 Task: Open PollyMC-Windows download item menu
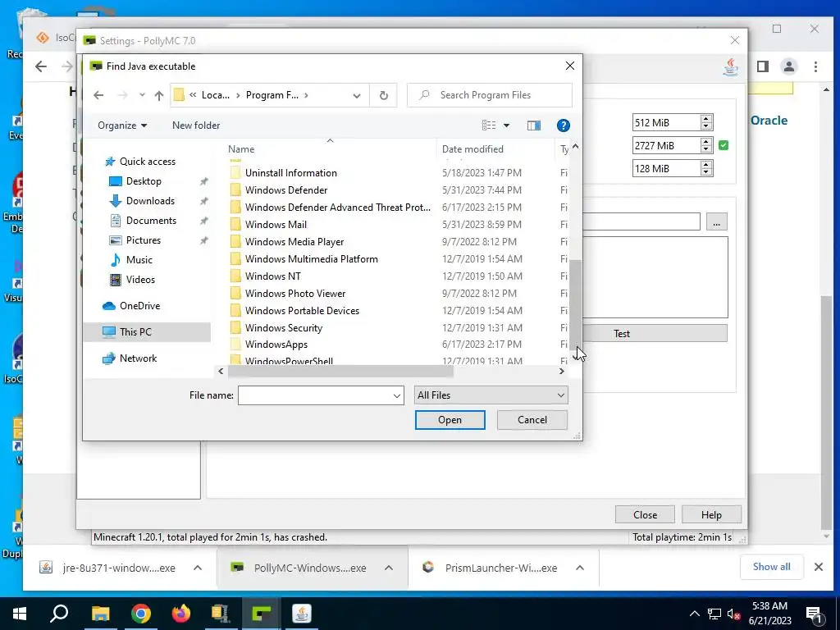click(x=389, y=568)
